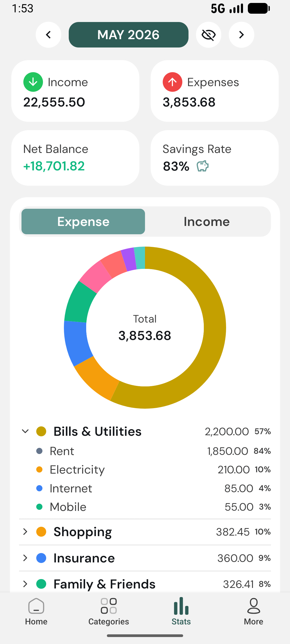Open the Expenses summary card
This screenshot has width=290, height=644.
click(215, 91)
